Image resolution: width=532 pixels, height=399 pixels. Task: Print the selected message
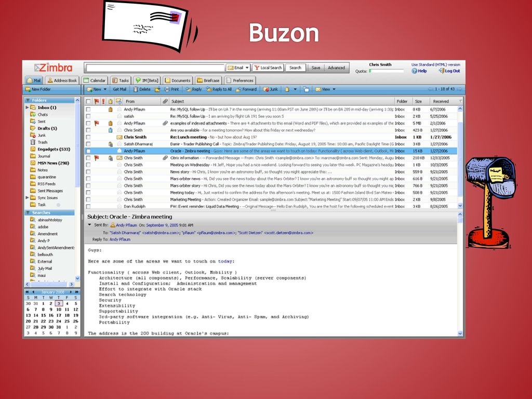tap(171, 89)
